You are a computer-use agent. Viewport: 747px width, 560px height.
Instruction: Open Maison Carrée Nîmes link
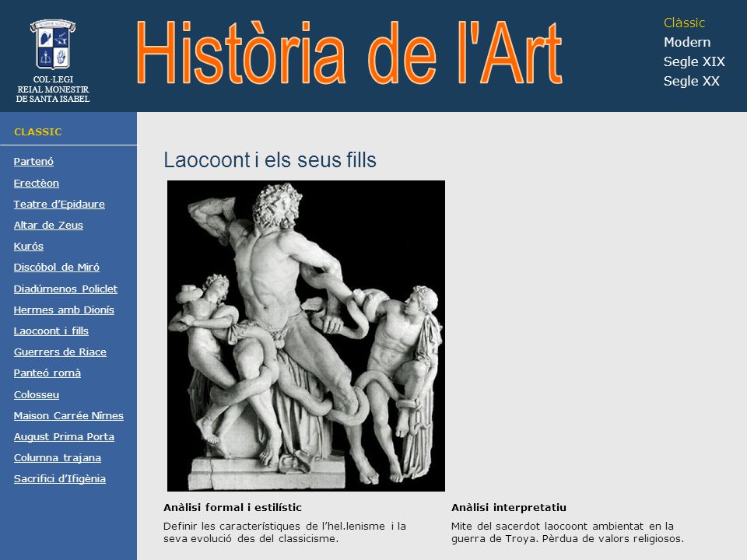(68, 415)
